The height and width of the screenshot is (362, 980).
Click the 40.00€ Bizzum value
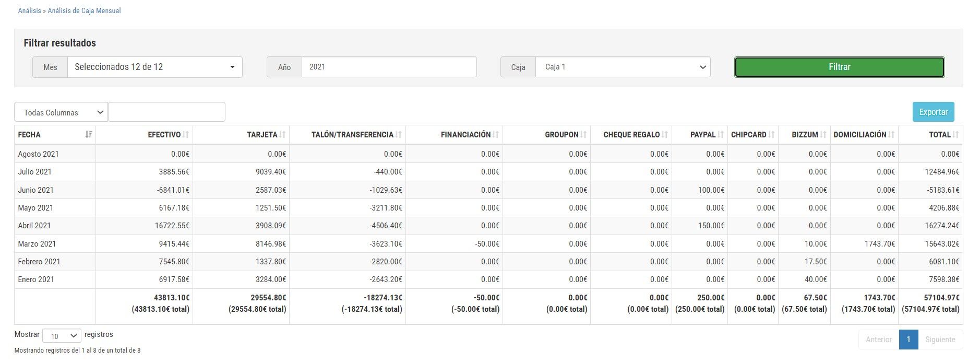click(816, 279)
